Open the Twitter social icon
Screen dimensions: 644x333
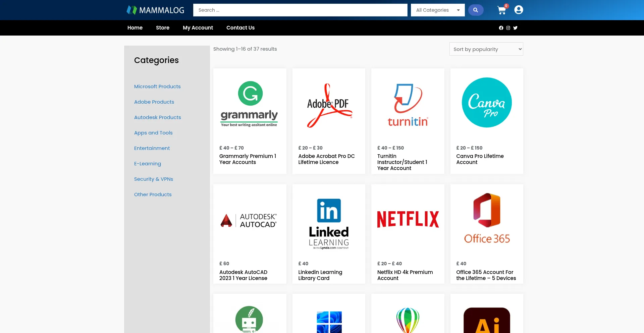click(516, 28)
